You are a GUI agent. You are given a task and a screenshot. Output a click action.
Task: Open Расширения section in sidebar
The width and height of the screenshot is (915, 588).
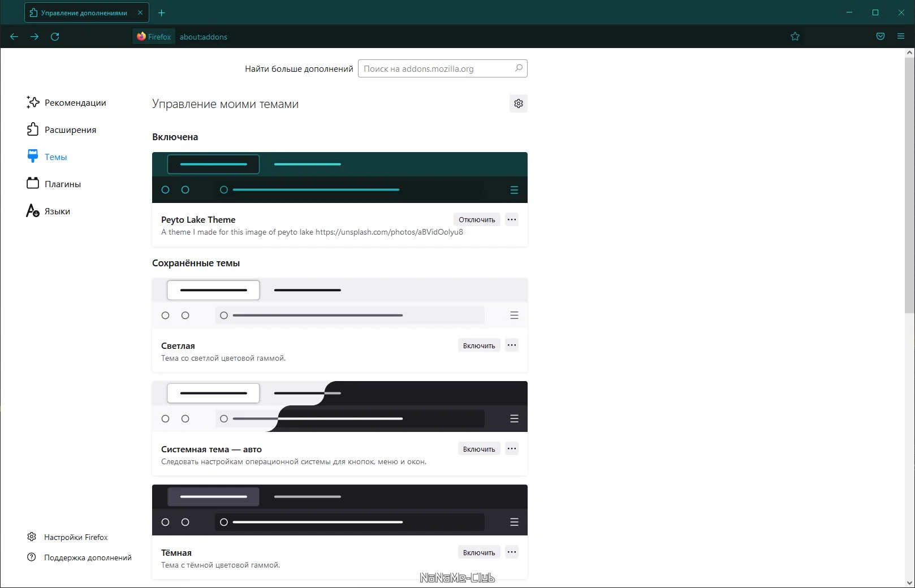coord(62,129)
